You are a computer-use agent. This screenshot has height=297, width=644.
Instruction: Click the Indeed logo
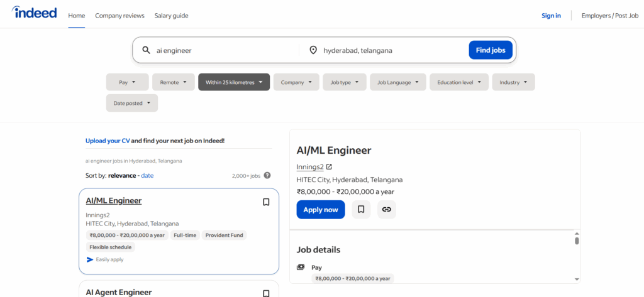point(34,13)
